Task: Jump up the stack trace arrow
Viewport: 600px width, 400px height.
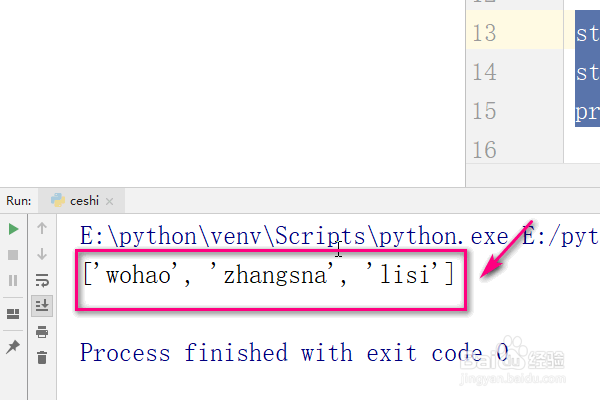Action: pyautogui.click(x=42, y=229)
